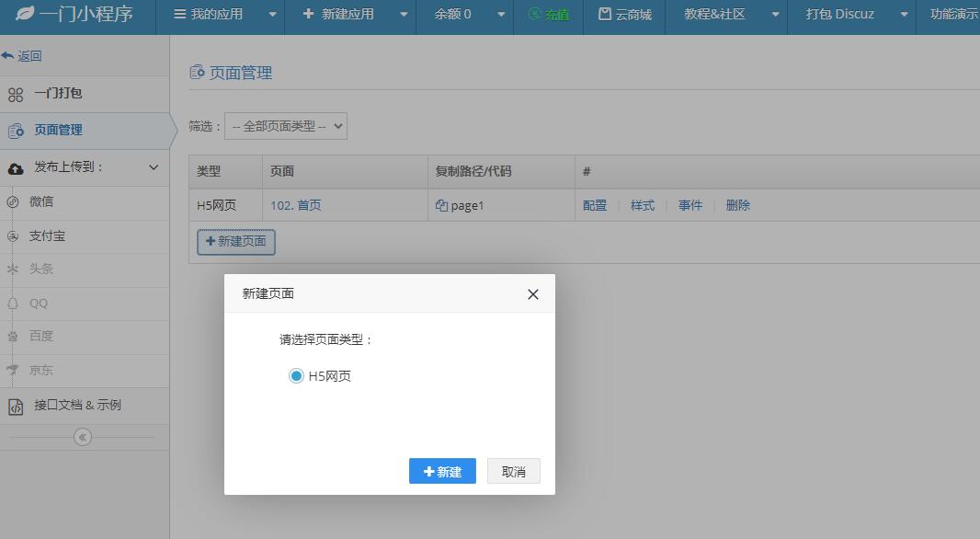
Task: Open the 事件 link for 首页
Action: point(690,205)
